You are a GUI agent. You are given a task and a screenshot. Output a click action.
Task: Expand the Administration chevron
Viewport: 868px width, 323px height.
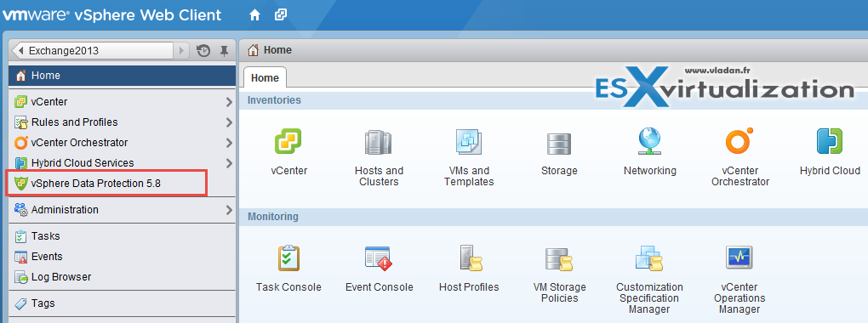[229, 210]
